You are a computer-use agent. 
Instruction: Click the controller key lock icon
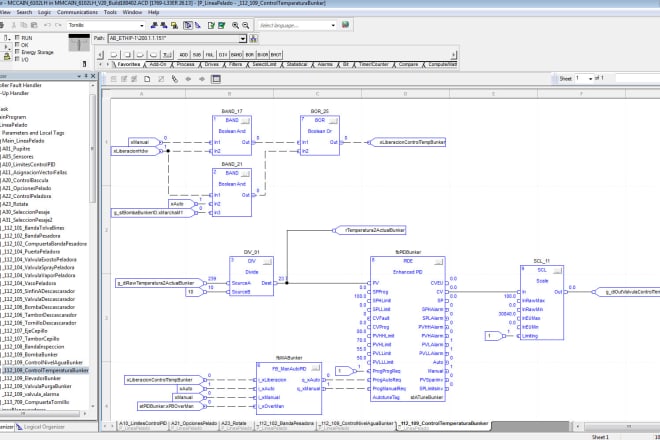coord(7,57)
